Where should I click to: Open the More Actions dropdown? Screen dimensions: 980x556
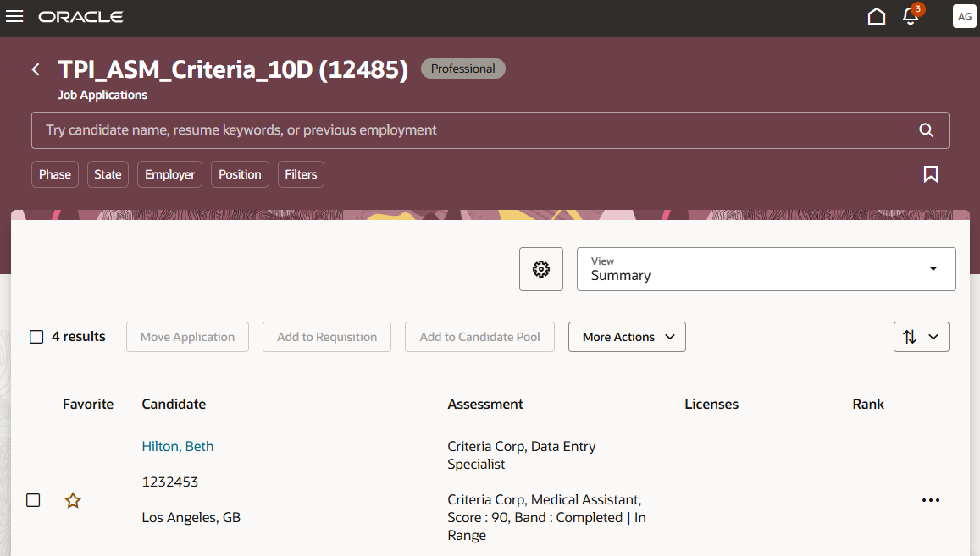tap(627, 337)
